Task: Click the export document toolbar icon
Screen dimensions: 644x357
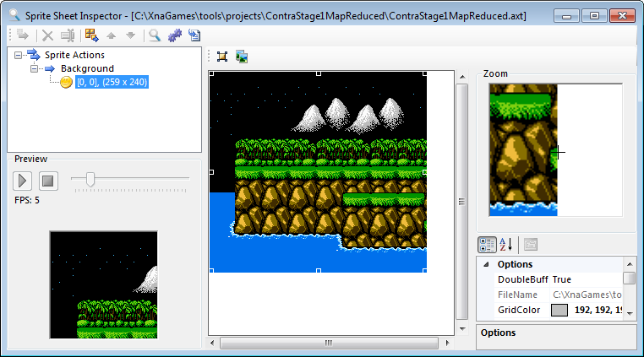Action: 194,35
